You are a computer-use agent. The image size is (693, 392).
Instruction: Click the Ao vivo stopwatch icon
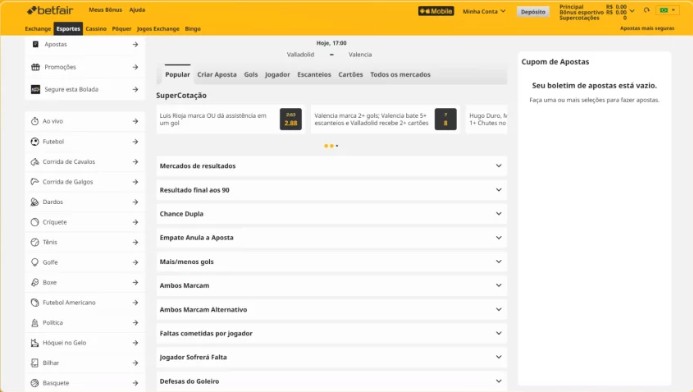pyautogui.click(x=35, y=121)
